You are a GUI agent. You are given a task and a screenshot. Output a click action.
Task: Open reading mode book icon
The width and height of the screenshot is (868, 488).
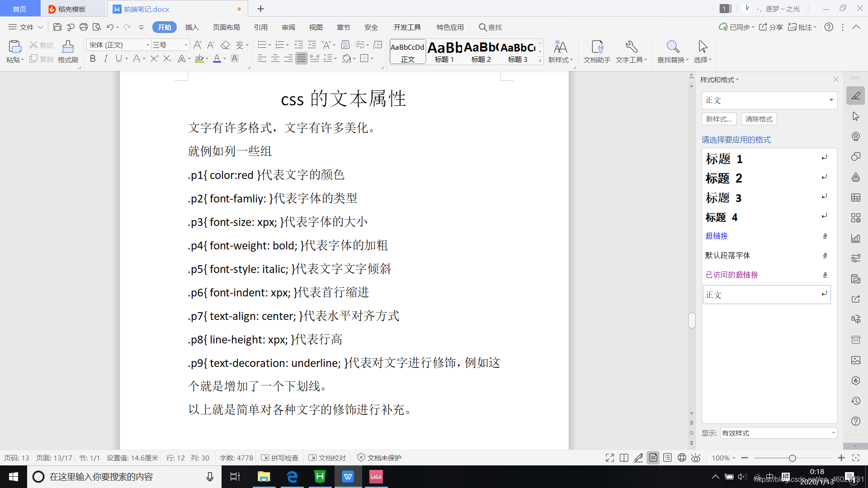[x=624, y=458]
